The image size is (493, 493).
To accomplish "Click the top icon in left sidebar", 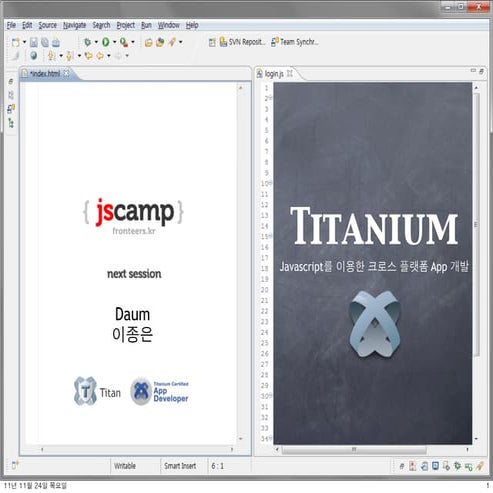I will [x=11, y=82].
